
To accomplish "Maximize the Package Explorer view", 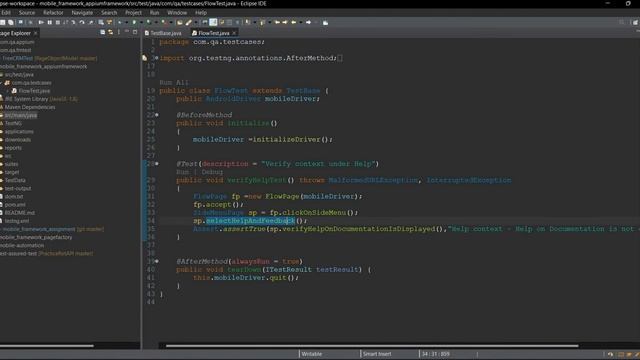I will 135,32.
